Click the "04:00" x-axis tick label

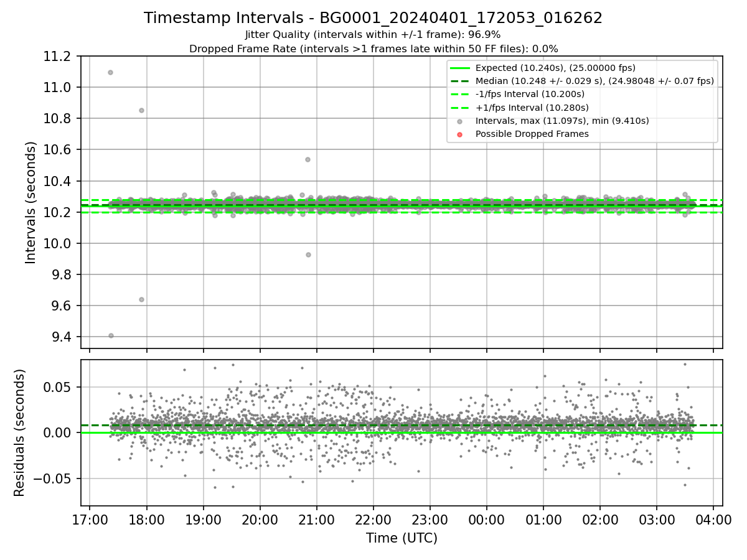point(713,520)
